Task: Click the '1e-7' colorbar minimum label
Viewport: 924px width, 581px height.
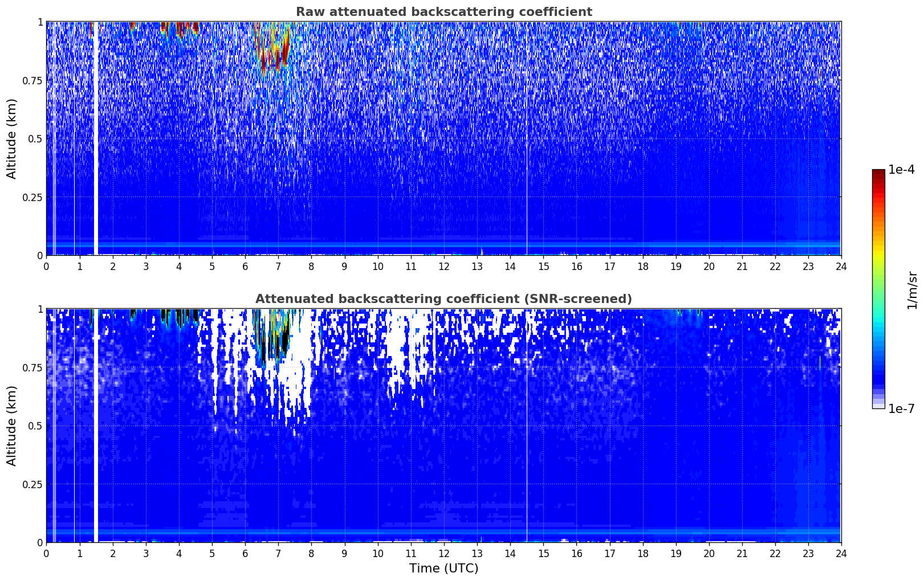Action: pos(901,409)
